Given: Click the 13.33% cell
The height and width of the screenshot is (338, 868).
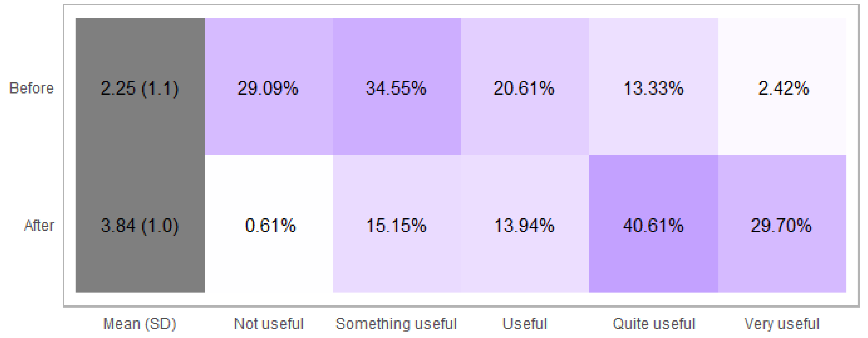Looking at the screenshot, I should [653, 88].
